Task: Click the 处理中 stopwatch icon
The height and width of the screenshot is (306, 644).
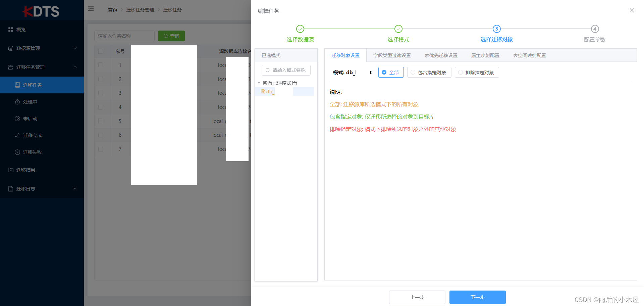Action: (17, 102)
